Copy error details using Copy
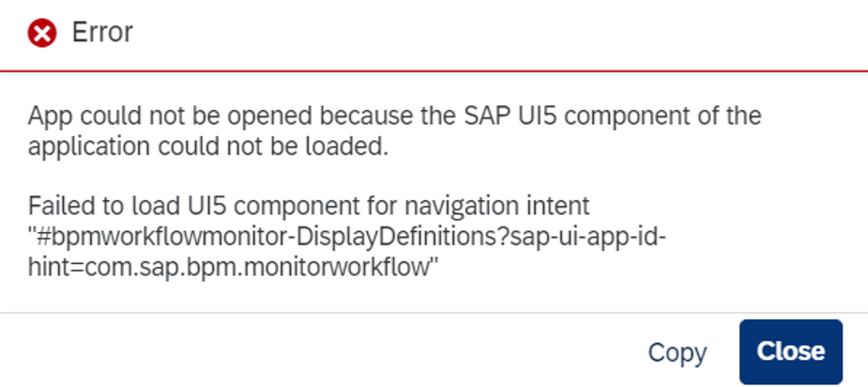 (x=677, y=352)
